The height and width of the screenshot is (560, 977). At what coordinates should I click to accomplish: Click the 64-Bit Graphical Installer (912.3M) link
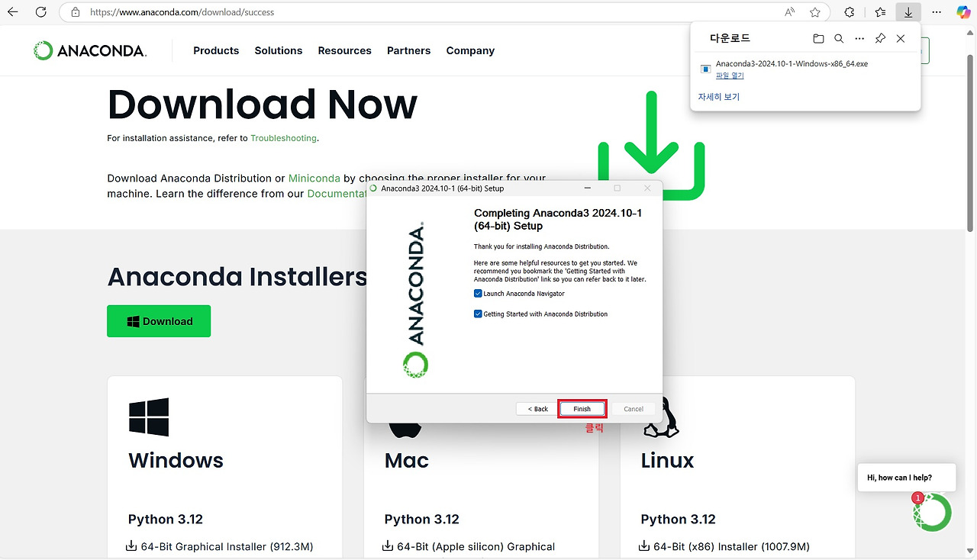pyautogui.click(x=227, y=546)
